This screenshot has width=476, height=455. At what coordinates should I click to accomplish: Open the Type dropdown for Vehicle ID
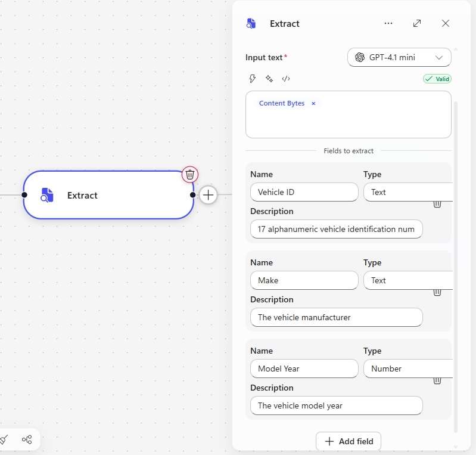(407, 192)
